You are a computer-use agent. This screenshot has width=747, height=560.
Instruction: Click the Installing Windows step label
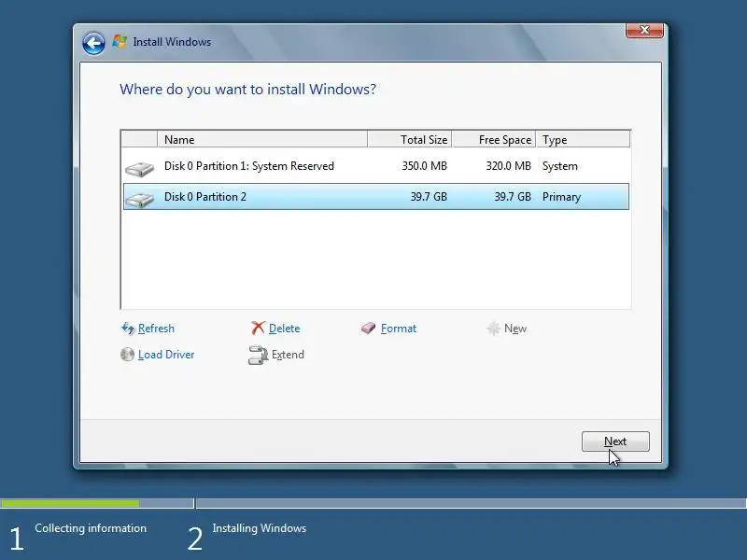[x=260, y=528]
